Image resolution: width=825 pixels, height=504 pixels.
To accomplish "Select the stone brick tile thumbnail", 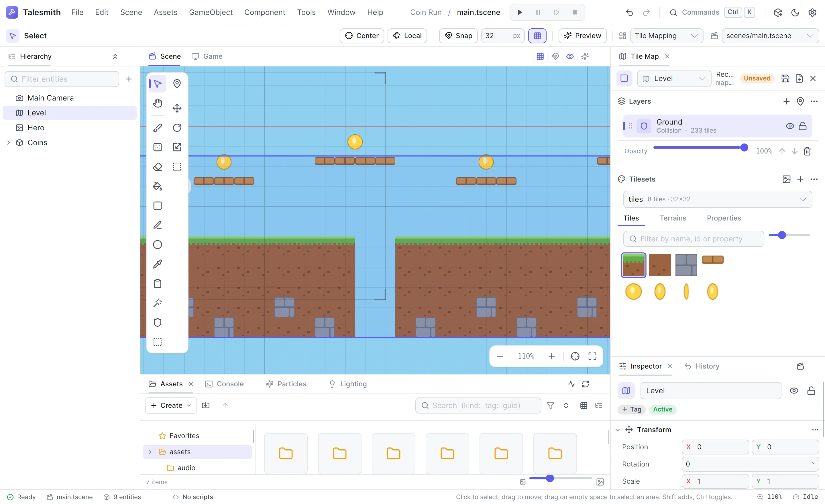I will [686, 265].
